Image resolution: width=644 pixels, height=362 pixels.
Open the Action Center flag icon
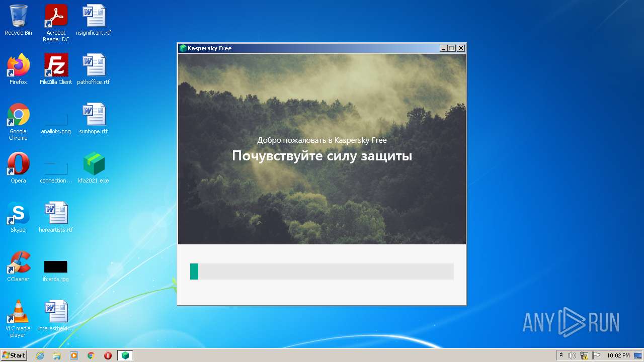click(x=596, y=355)
